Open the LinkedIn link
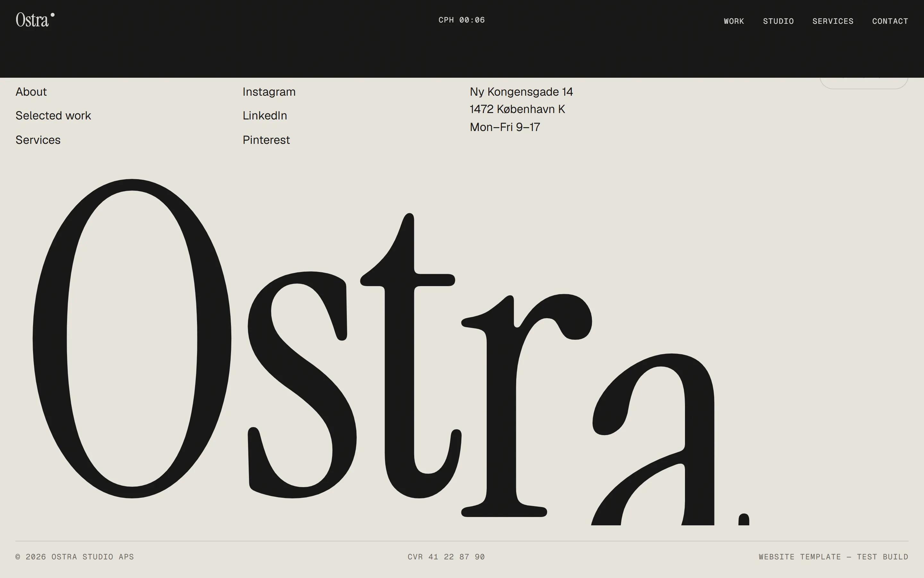Image resolution: width=924 pixels, height=578 pixels. (265, 116)
